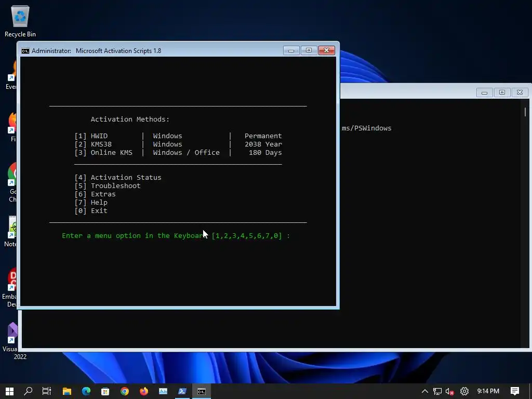Click the 'Windows / Office' text
This screenshot has width=532, height=399.
[187, 153]
